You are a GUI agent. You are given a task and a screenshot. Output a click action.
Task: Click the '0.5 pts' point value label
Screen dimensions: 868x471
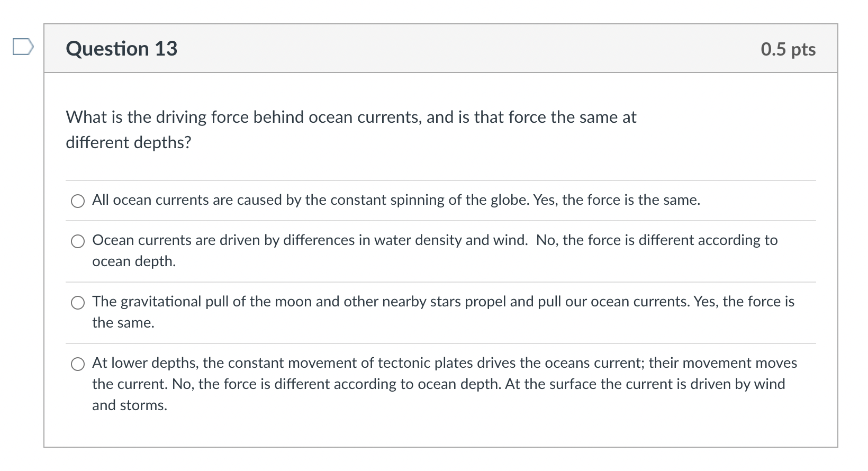coord(788,49)
